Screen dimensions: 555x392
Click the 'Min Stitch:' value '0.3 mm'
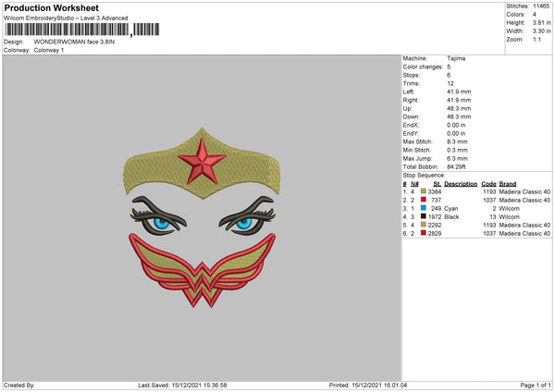[457, 150]
